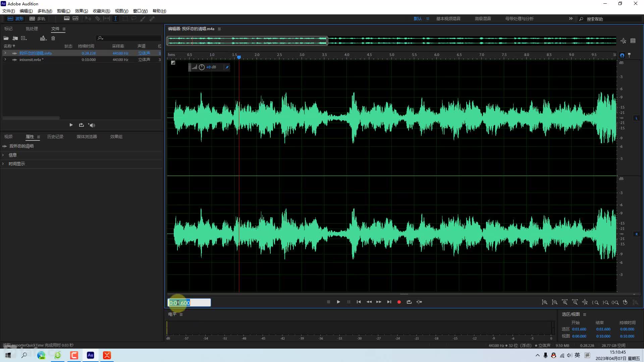The height and width of the screenshot is (362, 644).
Task: Toggle spectral pitch display icon
Action: tap(75, 18)
